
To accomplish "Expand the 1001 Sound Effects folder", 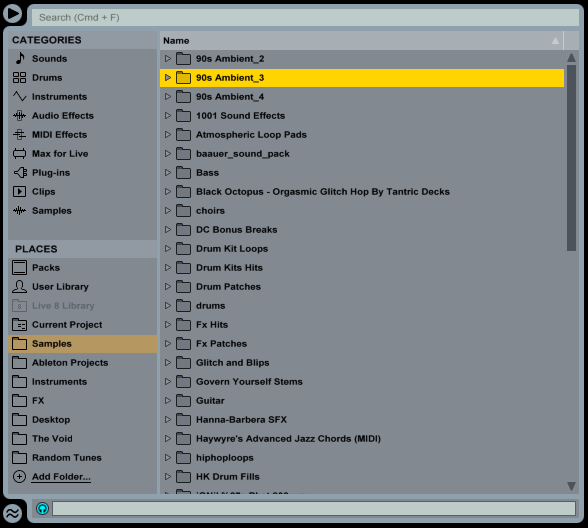I will click(x=168, y=116).
